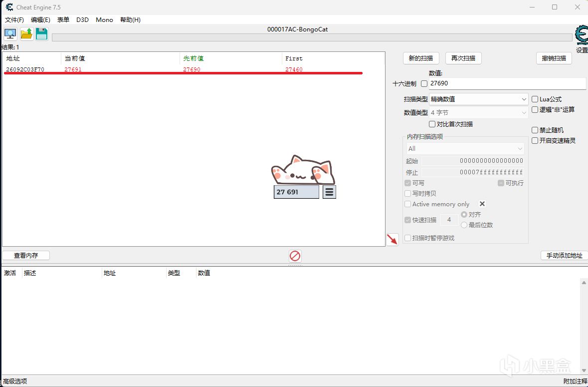
Task: Check the 扫描时暂停游戏 checkbox
Action: (x=407, y=238)
